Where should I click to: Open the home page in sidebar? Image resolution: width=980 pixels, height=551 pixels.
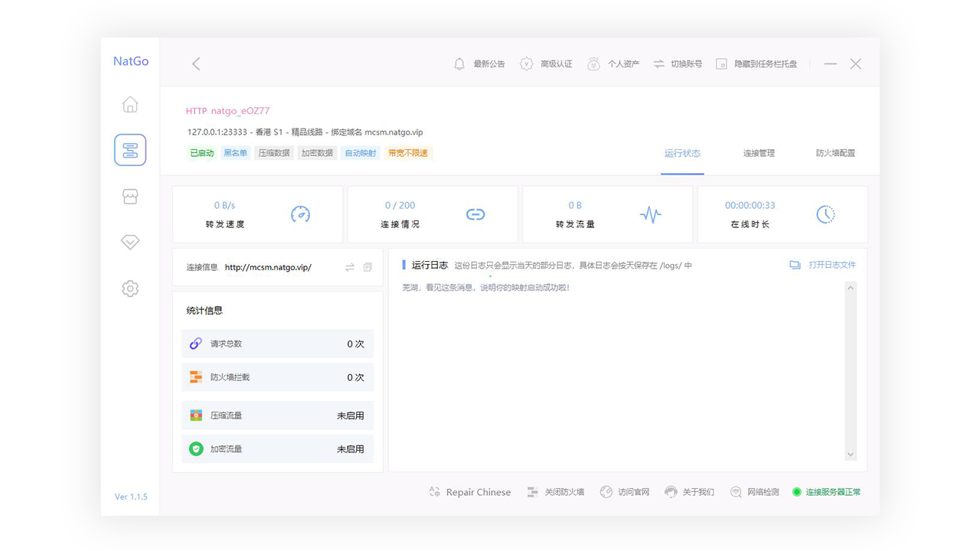pyautogui.click(x=130, y=105)
